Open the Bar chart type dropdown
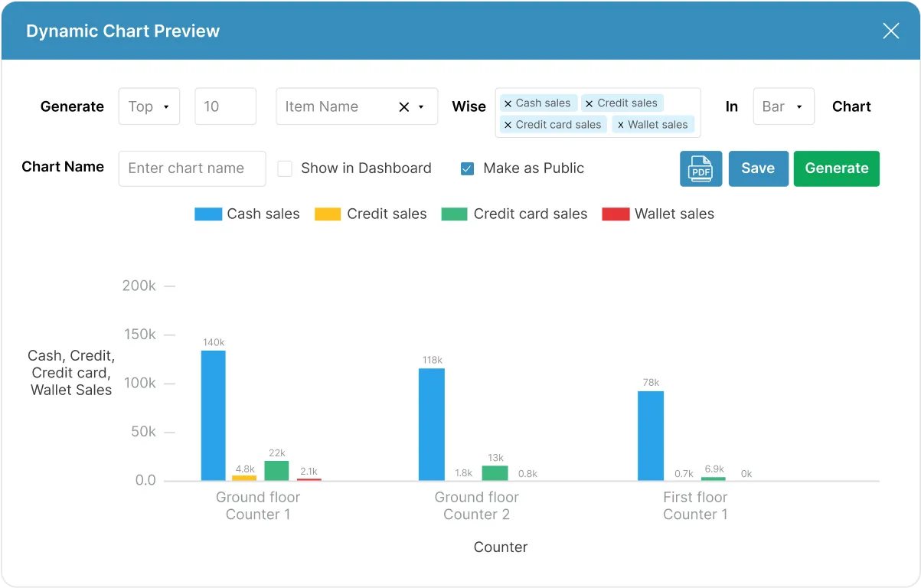 pos(783,106)
